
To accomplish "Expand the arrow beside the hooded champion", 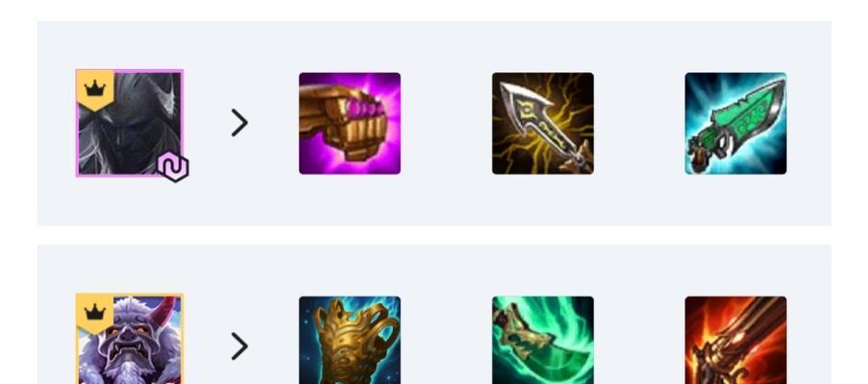I will point(239,123).
